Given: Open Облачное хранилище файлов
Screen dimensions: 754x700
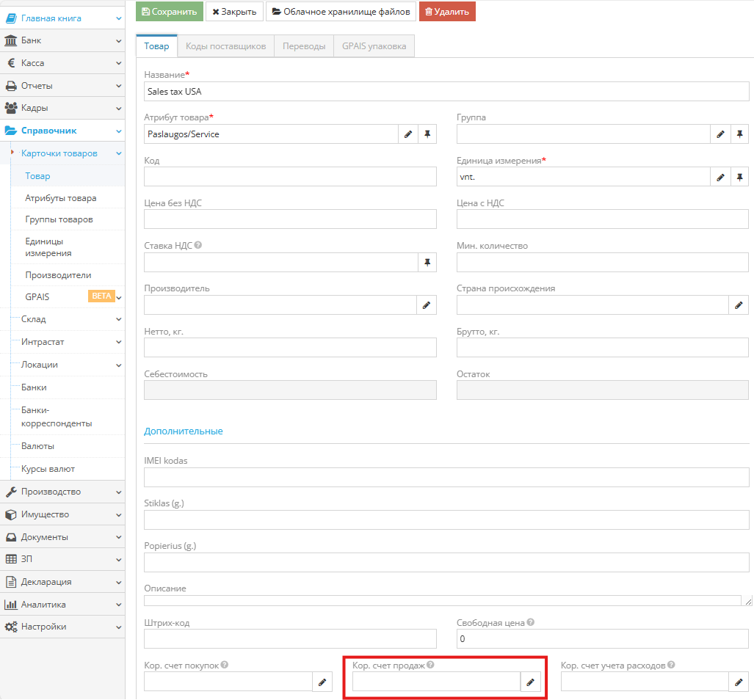Looking at the screenshot, I should click(x=341, y=12).
